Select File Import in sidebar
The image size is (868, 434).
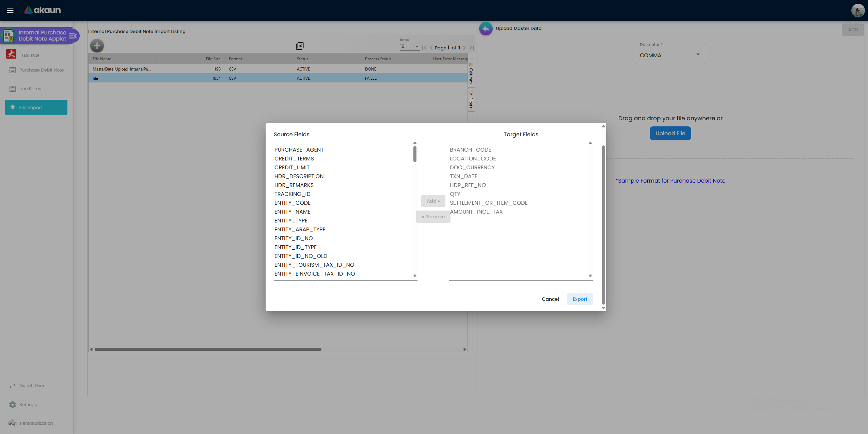click(36, 108)
